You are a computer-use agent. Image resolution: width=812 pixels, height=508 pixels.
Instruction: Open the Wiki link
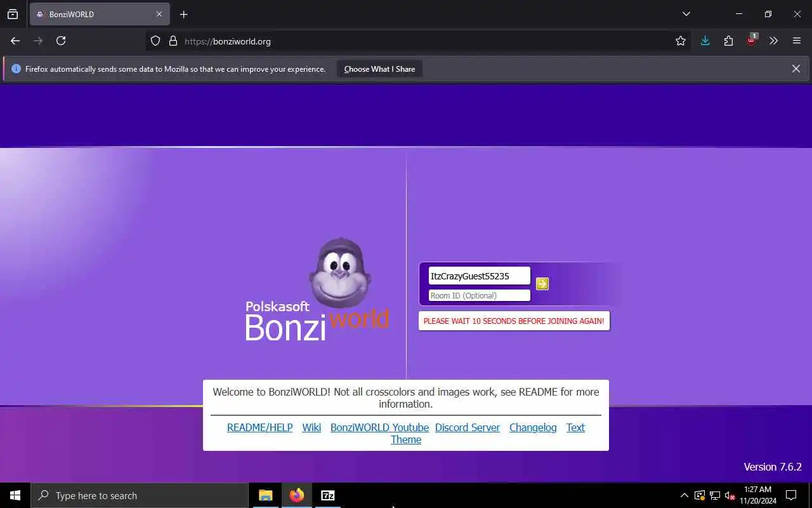pos(311,427)
